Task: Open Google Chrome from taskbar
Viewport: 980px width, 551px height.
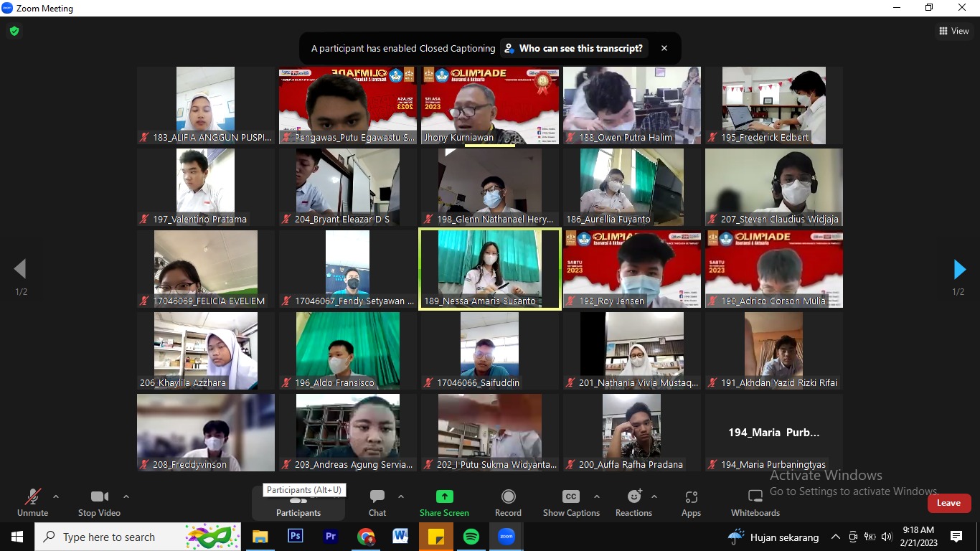Action: pos(366,537)
